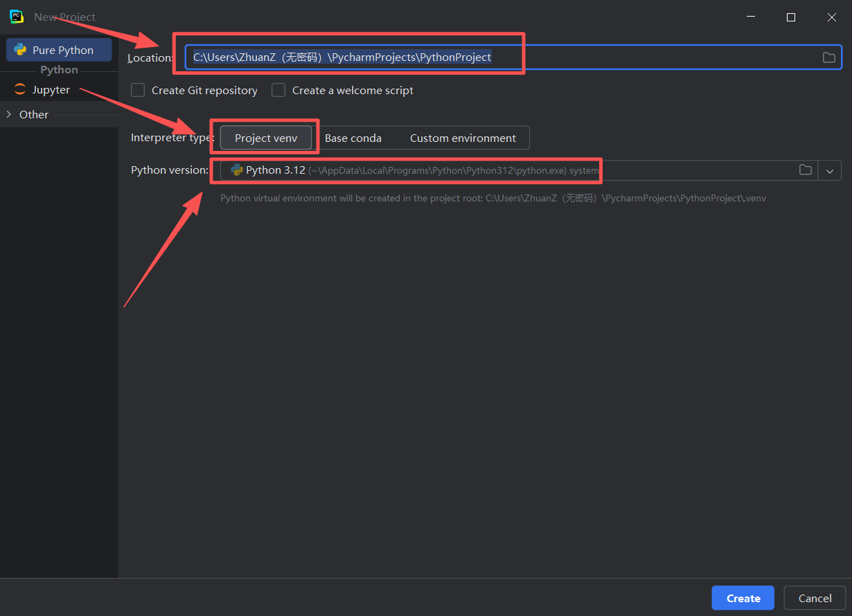
Task: Click the Python icon in version field
Action: tap(237, 170)
